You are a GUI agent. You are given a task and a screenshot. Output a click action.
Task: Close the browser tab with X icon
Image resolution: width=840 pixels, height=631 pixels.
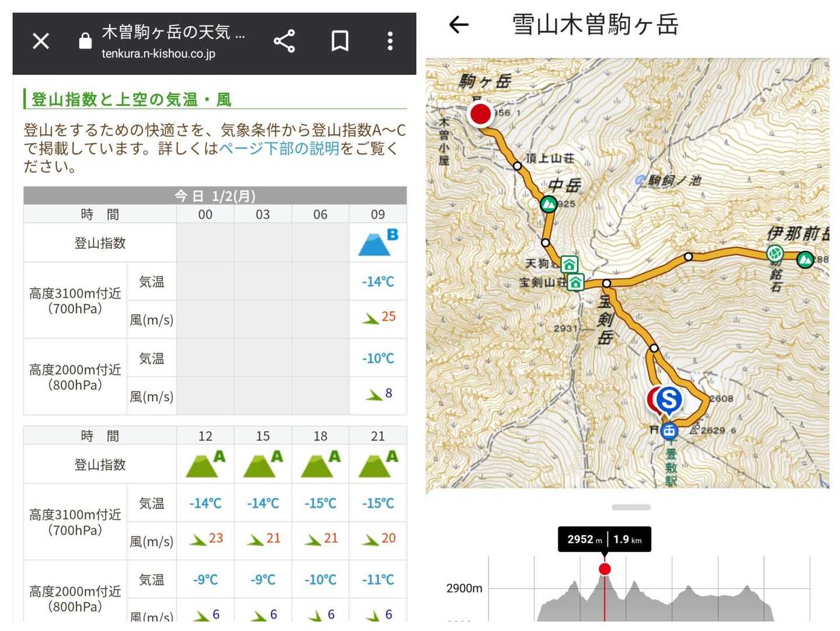click(41, 41)
